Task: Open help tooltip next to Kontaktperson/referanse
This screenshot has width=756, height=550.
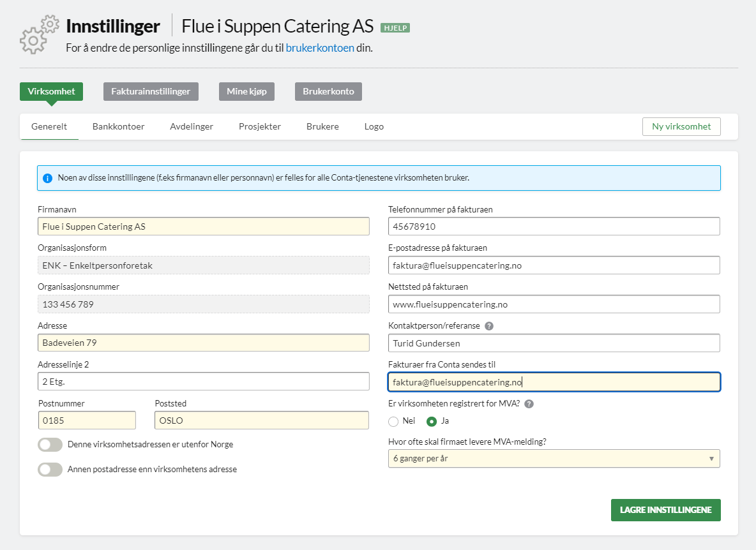Action: (489, 326)
